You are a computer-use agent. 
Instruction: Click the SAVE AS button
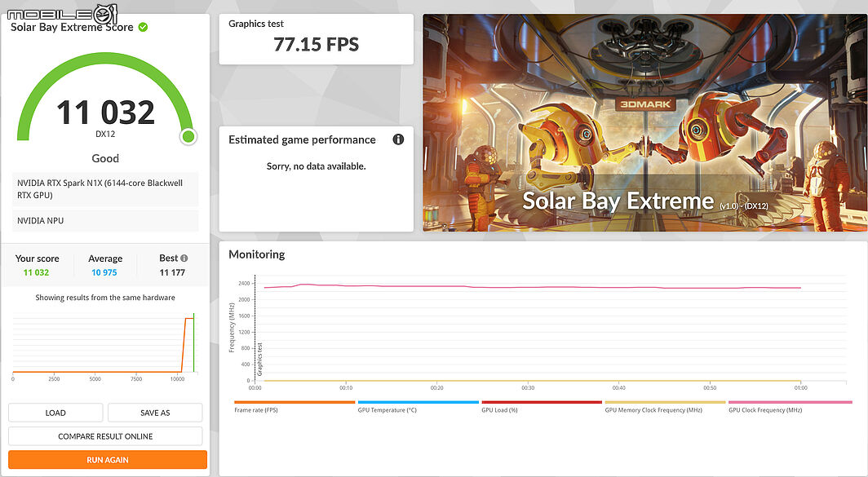point(155,413)
